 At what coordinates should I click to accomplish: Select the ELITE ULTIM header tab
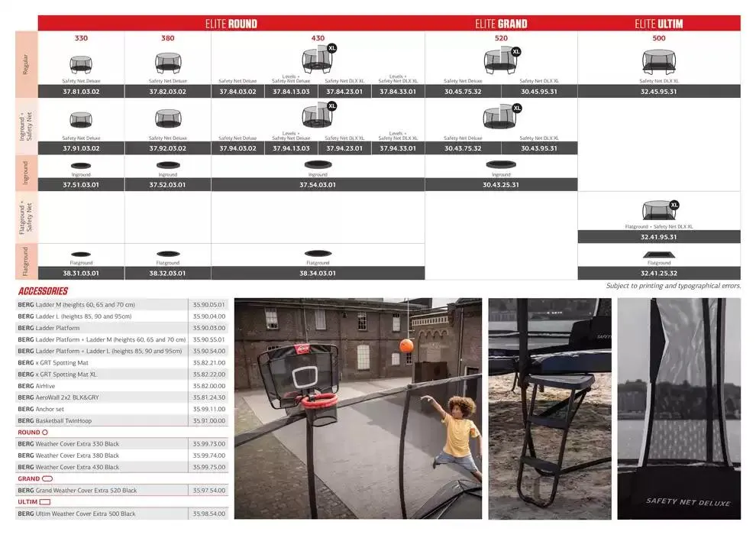coord(658,24)
